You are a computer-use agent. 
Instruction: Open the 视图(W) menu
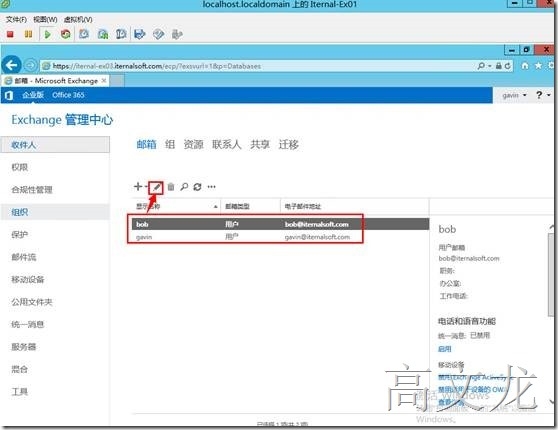click(45, 20)
